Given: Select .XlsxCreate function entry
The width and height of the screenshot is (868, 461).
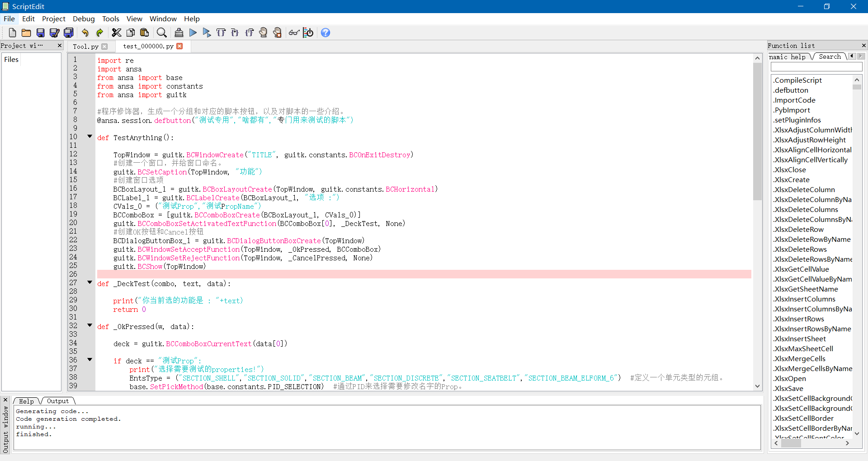Looking at the screenshot, I should point(791,179).
